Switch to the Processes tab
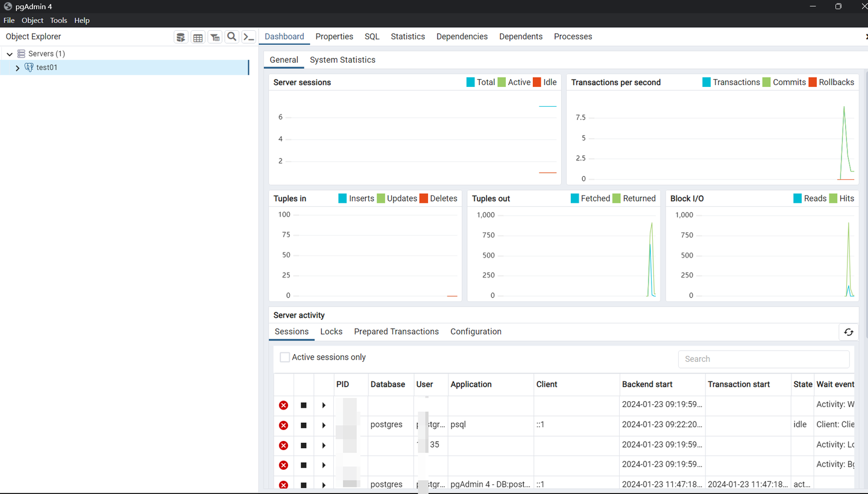 pos(573,36)
